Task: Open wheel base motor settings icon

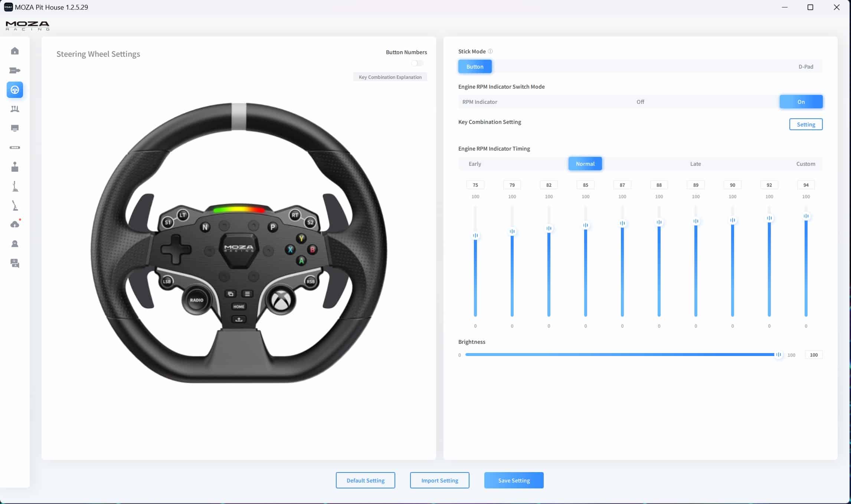Action: [15, 70]
